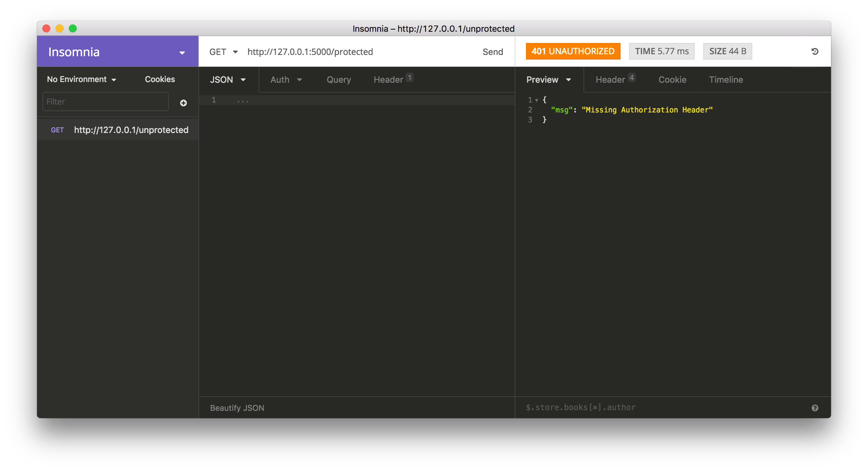View the response Cookie tab
Image resolution: width=868 pixels, height=471 pixels.
tap(672, 79)
